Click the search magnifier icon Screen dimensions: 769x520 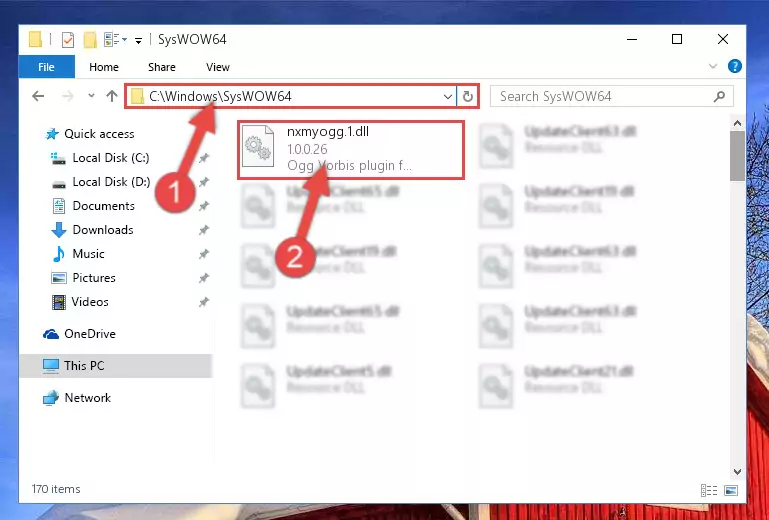719,96
